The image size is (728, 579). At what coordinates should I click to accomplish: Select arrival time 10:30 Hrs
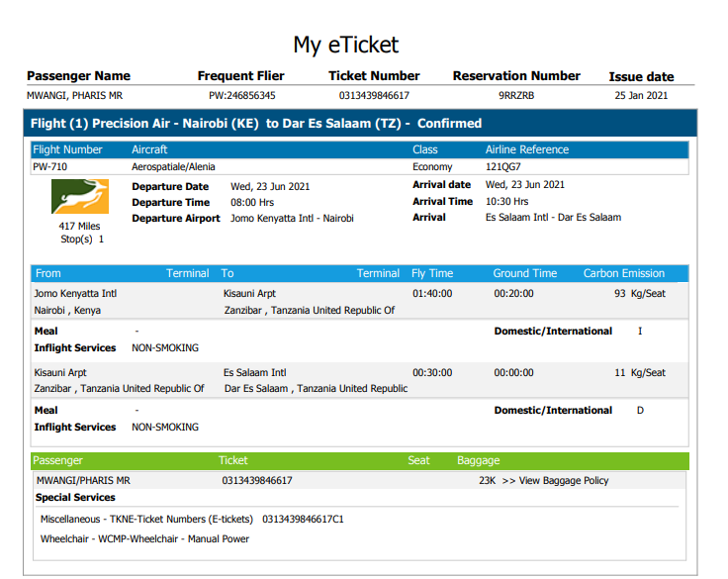(x=507, y=202)
